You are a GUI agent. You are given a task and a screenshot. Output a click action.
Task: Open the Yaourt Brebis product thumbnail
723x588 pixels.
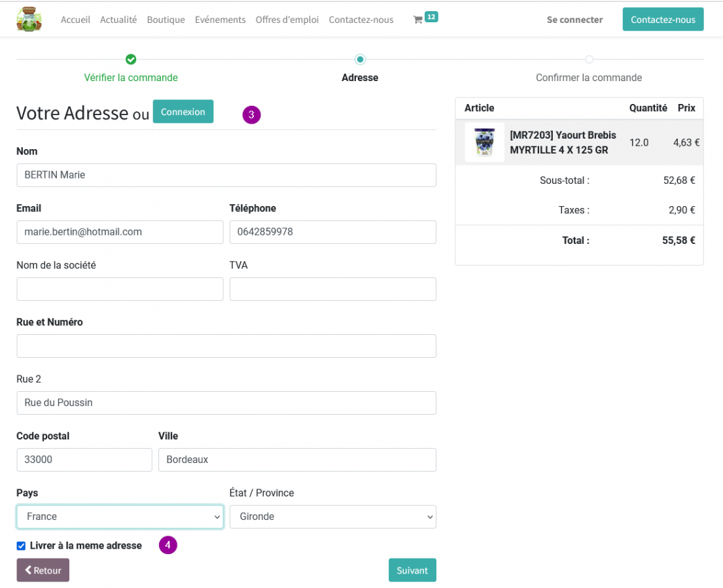[x=485, y=143]
